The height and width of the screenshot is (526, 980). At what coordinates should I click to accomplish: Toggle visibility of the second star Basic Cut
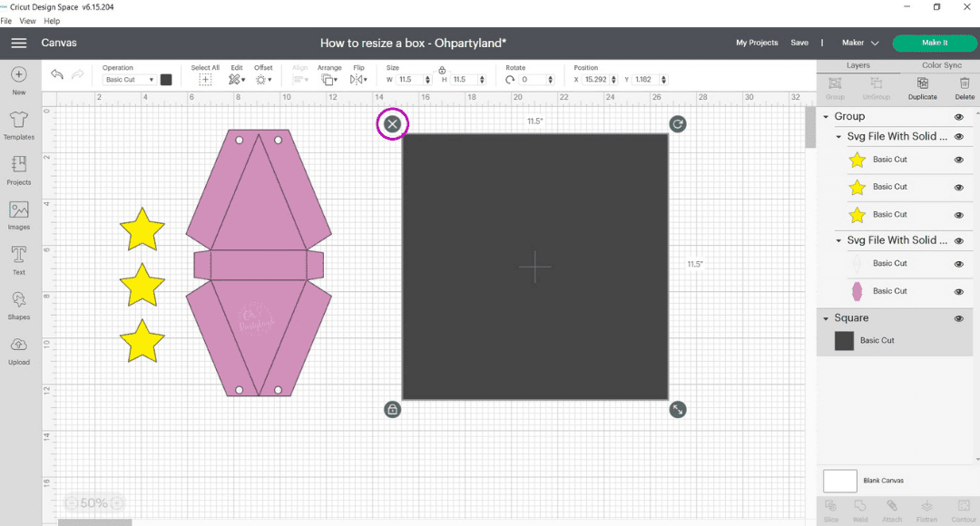pyautogui.click(x=959, y=188)
